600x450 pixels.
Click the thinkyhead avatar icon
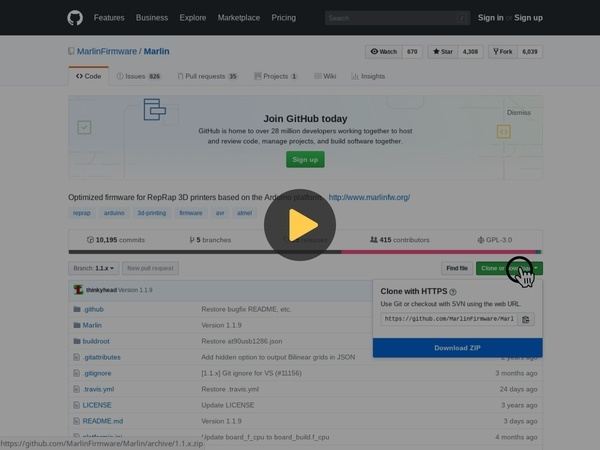(78, 290)
